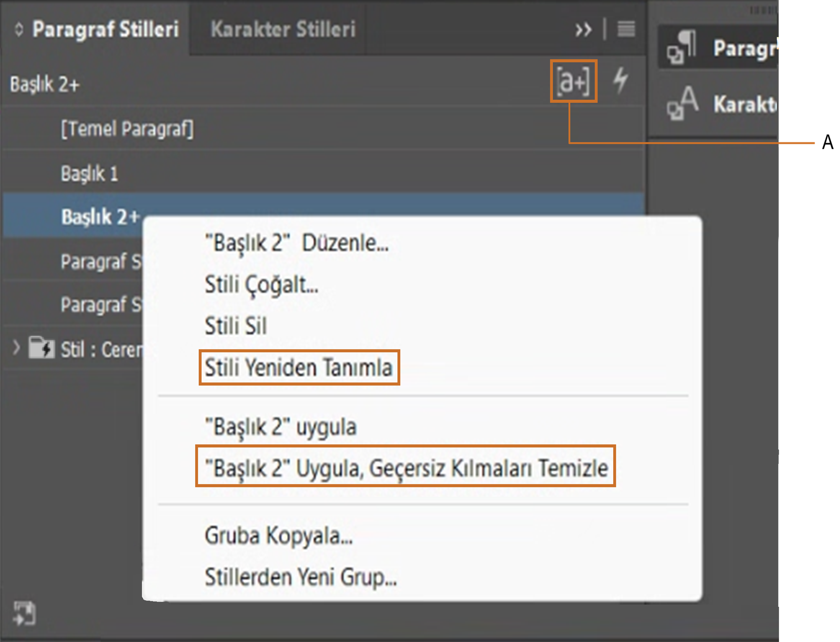This screenshot has height=642, width=840.
Task: Open the panel menu hamburger icon
Action: click(626, 29)
